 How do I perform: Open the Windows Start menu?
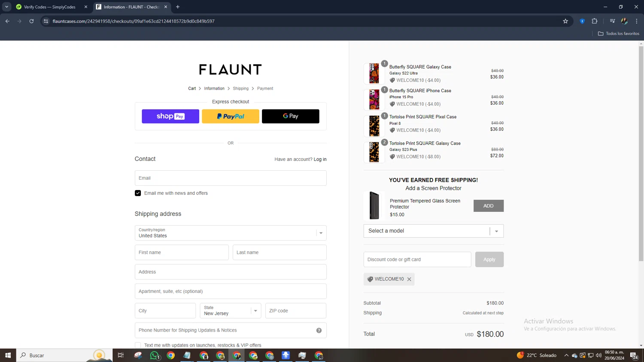pyautogui.click(x=8, y=355)
